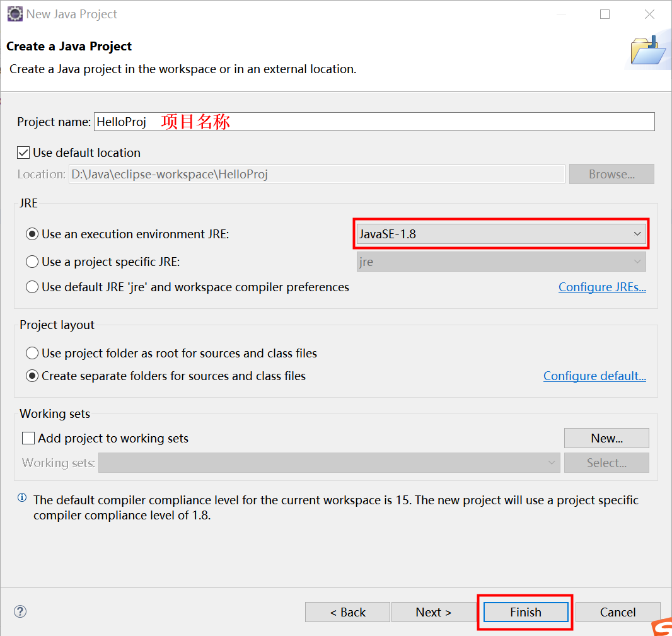Click the help question mark icon
672x636 pixels.
pos(20,611)
